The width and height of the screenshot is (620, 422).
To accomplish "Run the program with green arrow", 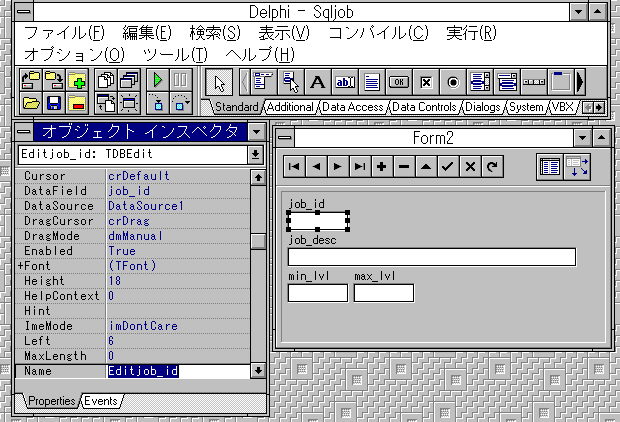I will (158, 81).
